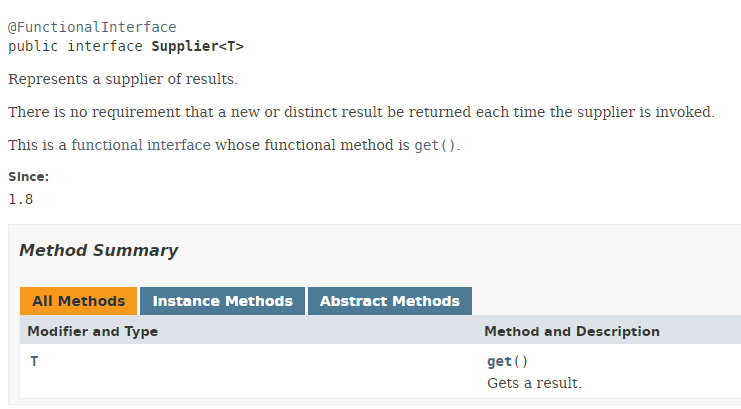
Task: Click the word "whose" in the functional interface sentence
Action: [236, 145]
